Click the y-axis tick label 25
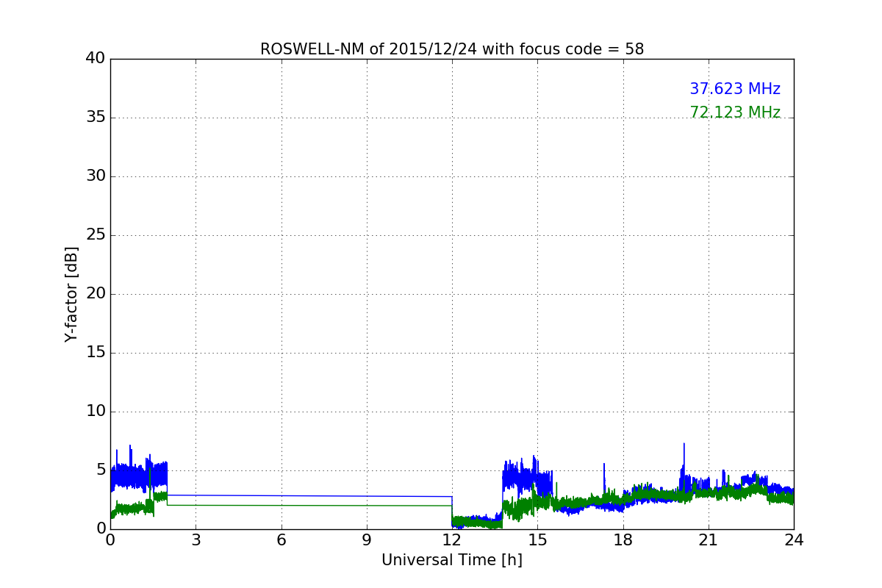Screen dimensions: 882x588 (96, 234)
